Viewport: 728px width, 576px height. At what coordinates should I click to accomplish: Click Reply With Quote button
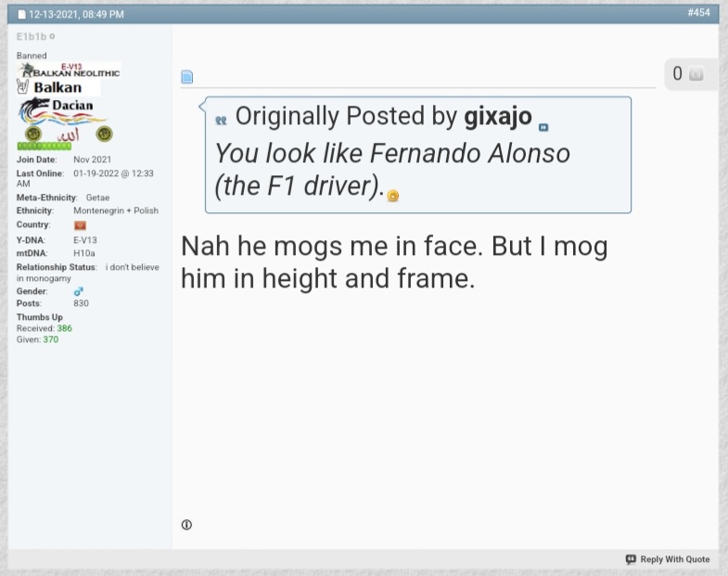coord(668,559)
